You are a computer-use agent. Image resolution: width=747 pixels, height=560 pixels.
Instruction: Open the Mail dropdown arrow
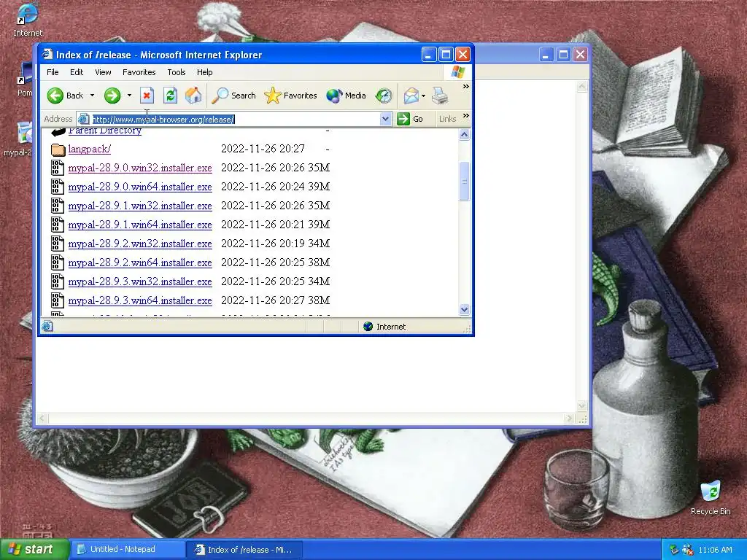(x=423, y=96)
